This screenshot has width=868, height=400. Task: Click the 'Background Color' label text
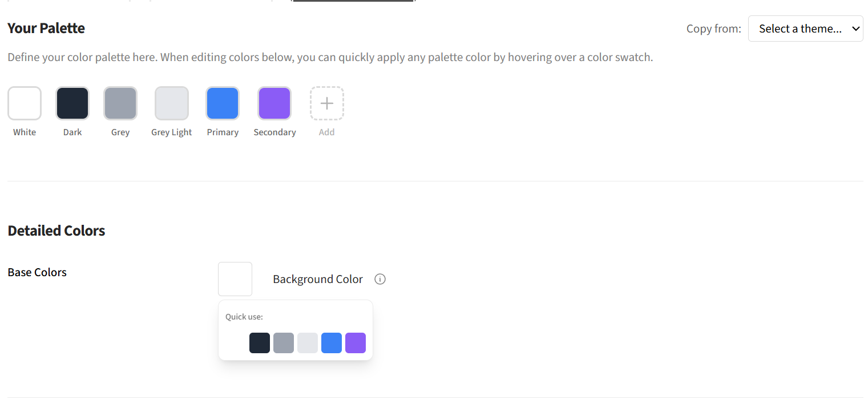point(317,279)
